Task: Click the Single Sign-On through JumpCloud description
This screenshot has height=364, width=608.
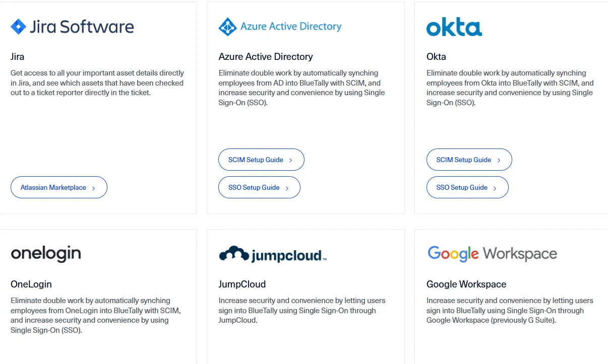Action: 302,310
